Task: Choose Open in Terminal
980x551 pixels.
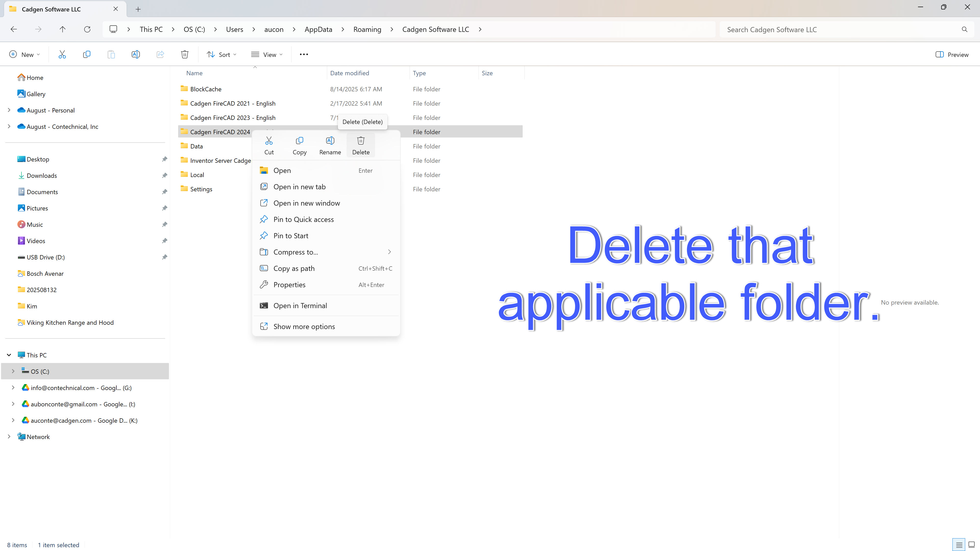Action: [x=326, y=306]
